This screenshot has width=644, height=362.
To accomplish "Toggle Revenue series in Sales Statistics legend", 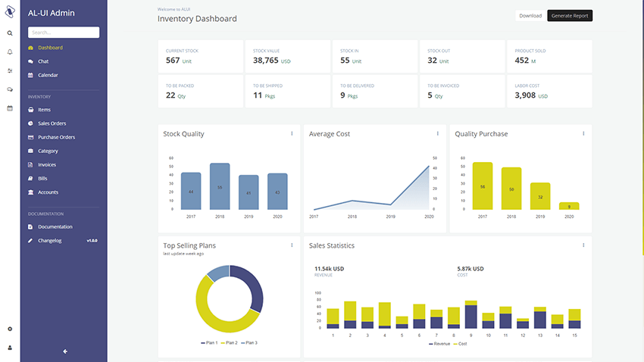I will pos(439,343).
